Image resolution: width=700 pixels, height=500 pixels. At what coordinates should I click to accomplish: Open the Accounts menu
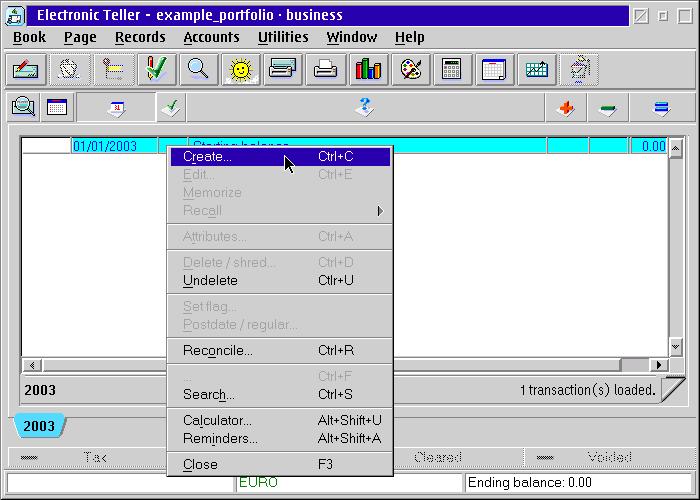(x=211, y=37)
